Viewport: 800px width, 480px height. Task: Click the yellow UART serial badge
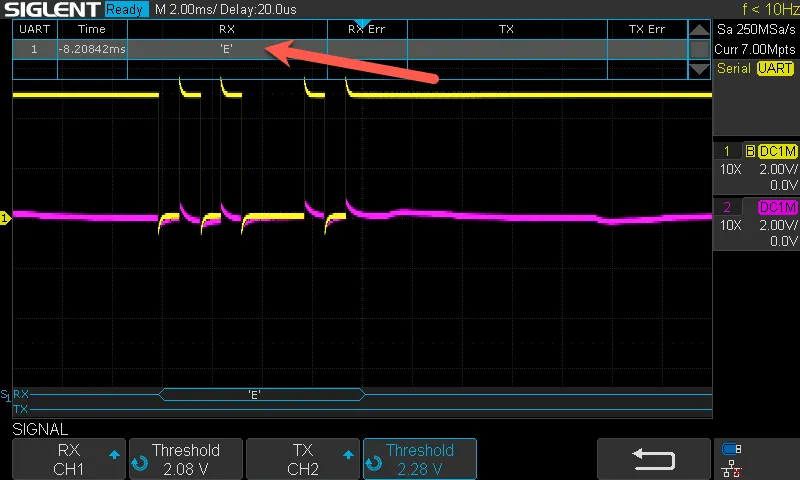(774, 69)
